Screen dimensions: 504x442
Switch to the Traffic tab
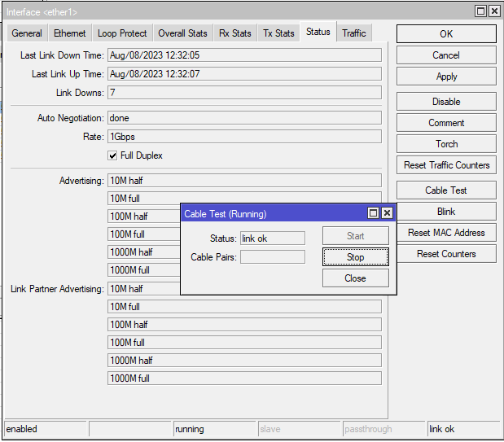pos(354,33)
